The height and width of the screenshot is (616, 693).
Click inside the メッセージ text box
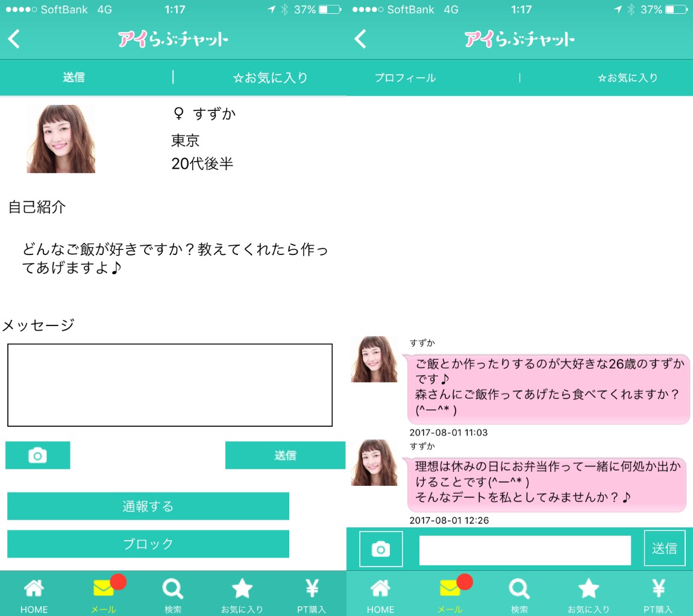pos(169,384)
